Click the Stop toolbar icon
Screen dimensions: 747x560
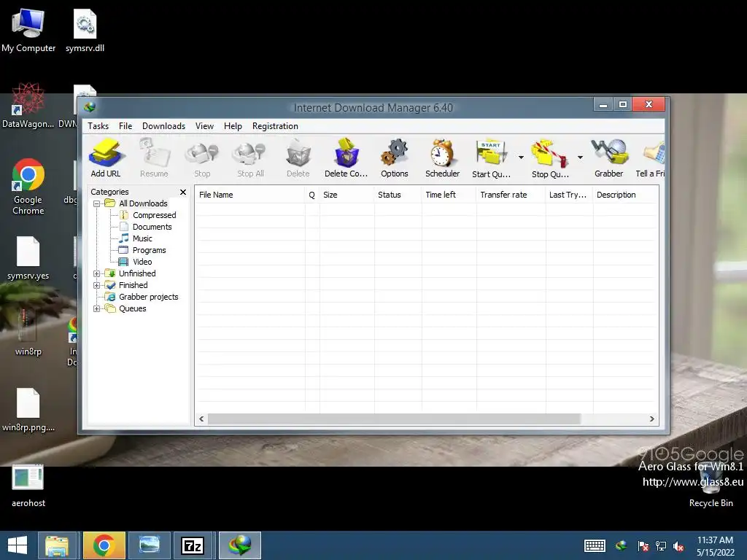(x=202, y=157)
